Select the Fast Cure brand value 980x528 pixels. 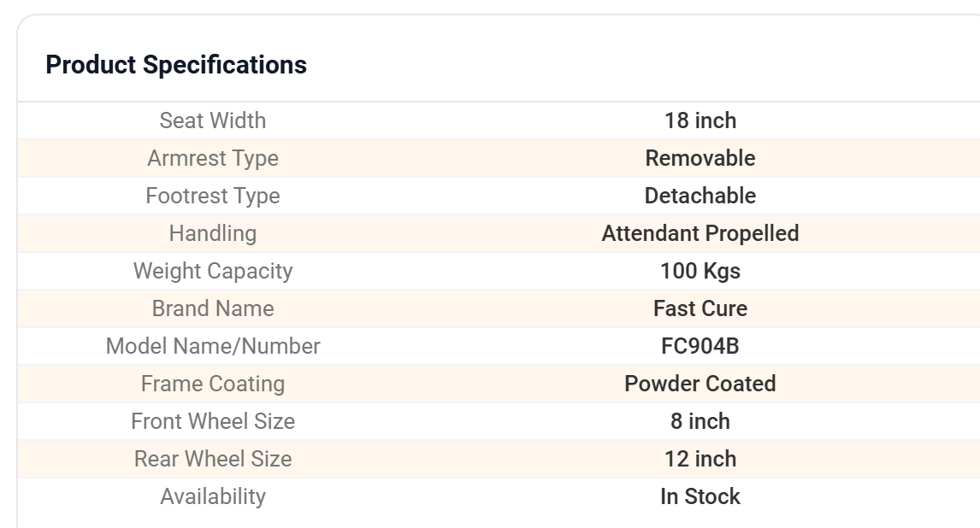click(x=700, y=308)
